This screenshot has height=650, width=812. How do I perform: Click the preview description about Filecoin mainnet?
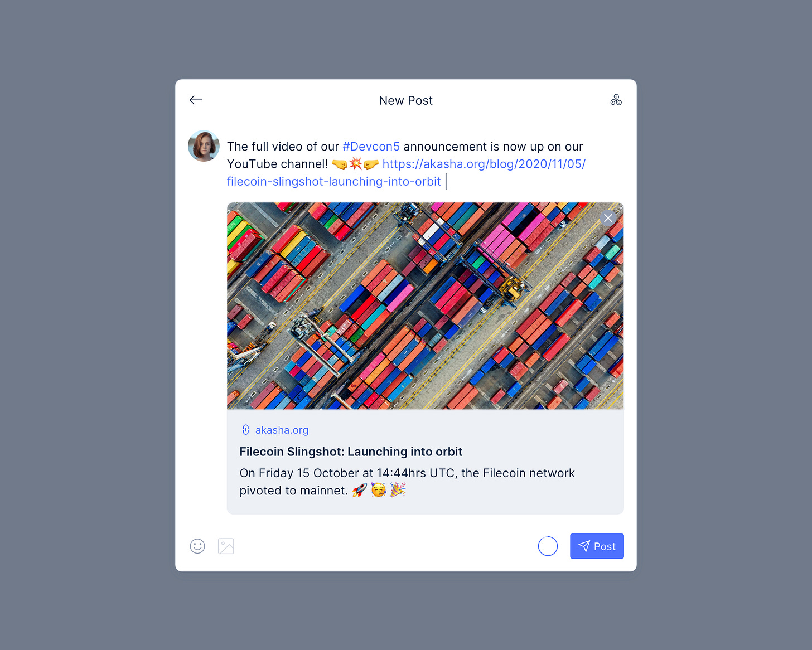click(x=407, y=482)
